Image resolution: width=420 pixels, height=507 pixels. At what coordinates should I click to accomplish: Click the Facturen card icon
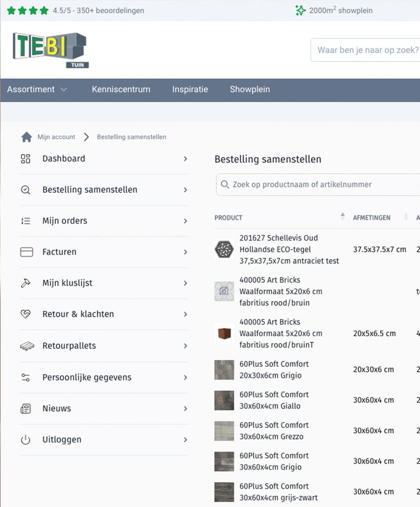[x=26, y=252]
